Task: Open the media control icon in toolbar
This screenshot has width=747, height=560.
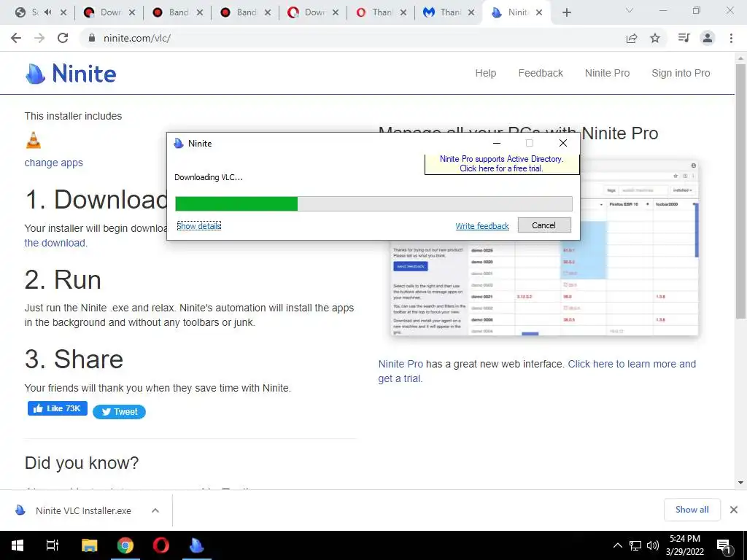Action: tap(684, 38)
